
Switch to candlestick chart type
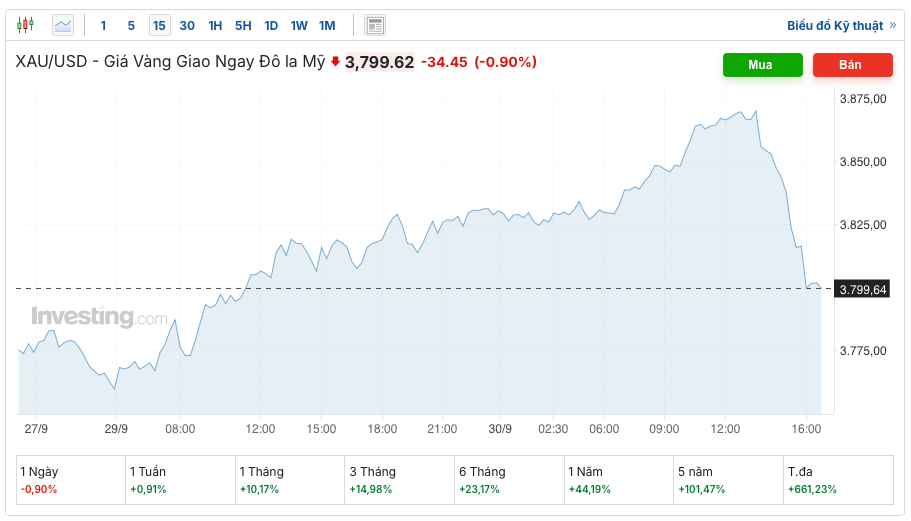(25, 25)
